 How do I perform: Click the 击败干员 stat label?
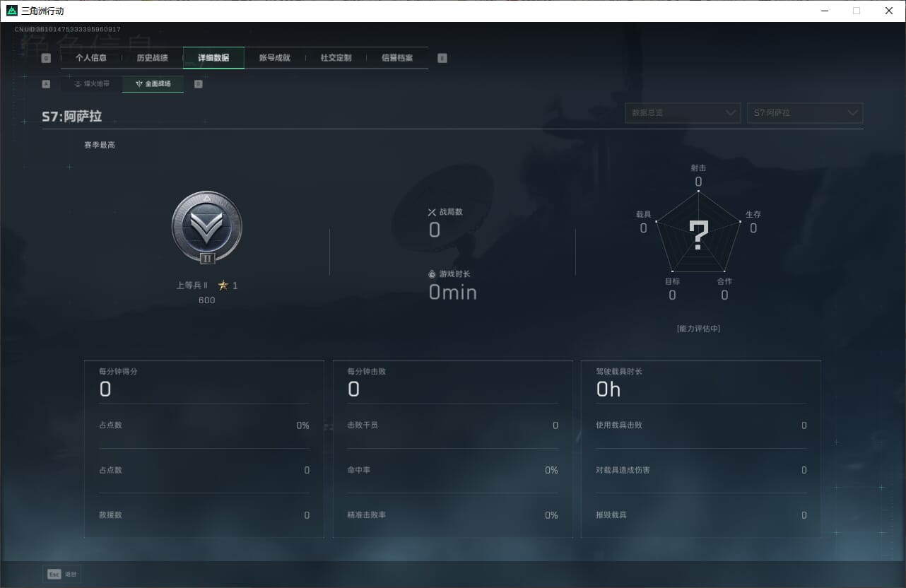coord(363,425)
